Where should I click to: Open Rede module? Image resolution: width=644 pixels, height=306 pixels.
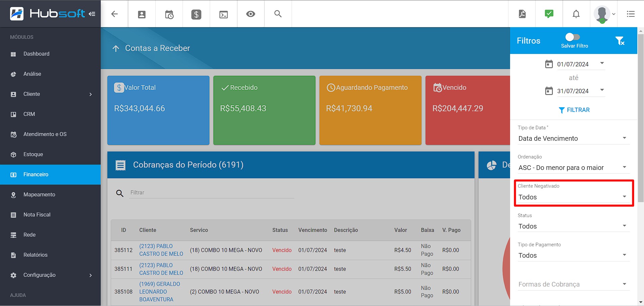(x=50, y=235)
